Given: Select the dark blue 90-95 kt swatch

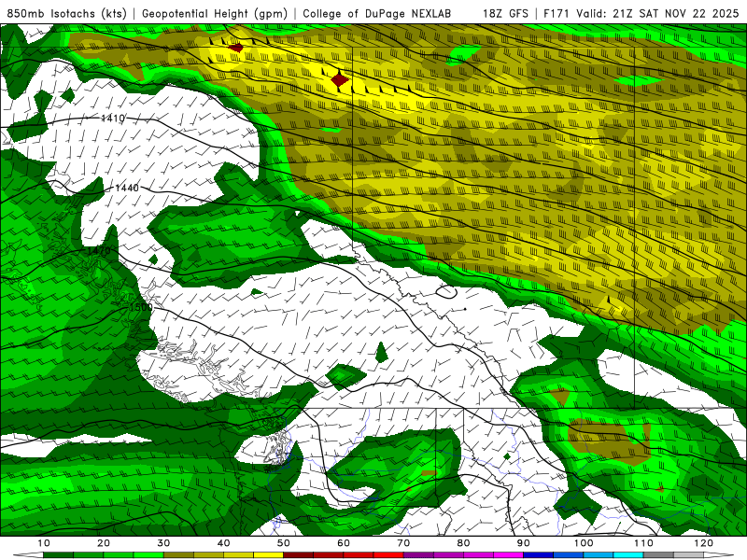Looking at the screenshot, I should [539, 555].
